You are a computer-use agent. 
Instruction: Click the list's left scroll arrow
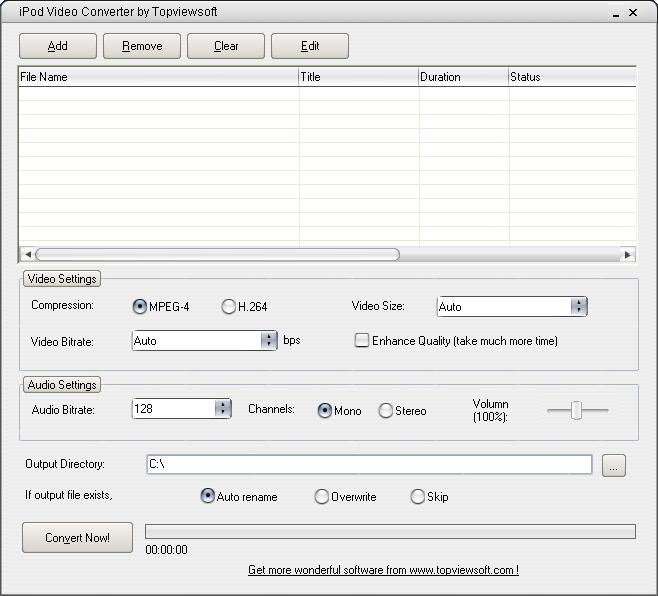click(x=28, y=254)
